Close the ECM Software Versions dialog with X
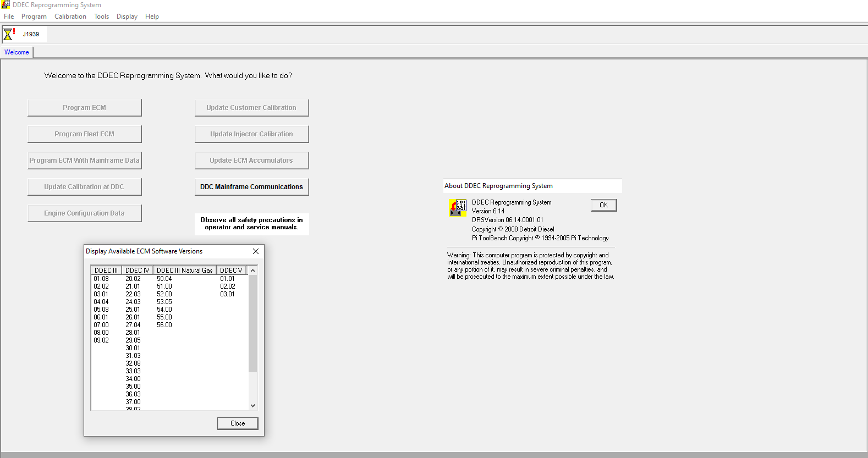Viewport: 868px width, 458px height. click(255, 251)
